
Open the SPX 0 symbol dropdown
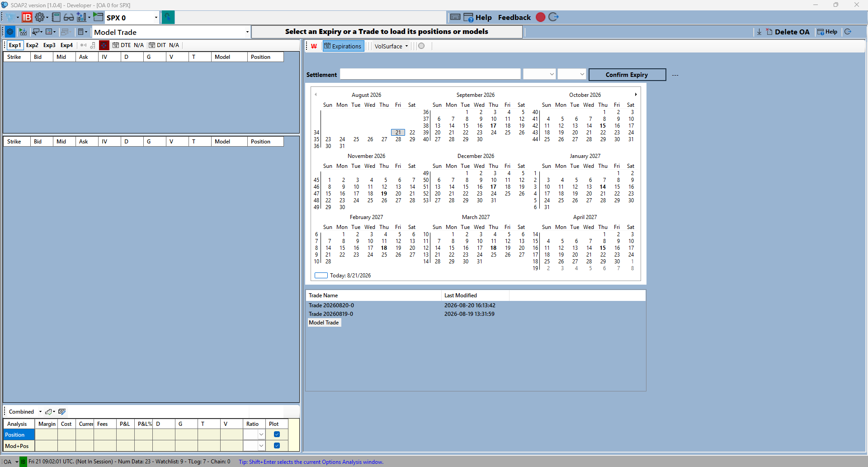click(156, 18)
